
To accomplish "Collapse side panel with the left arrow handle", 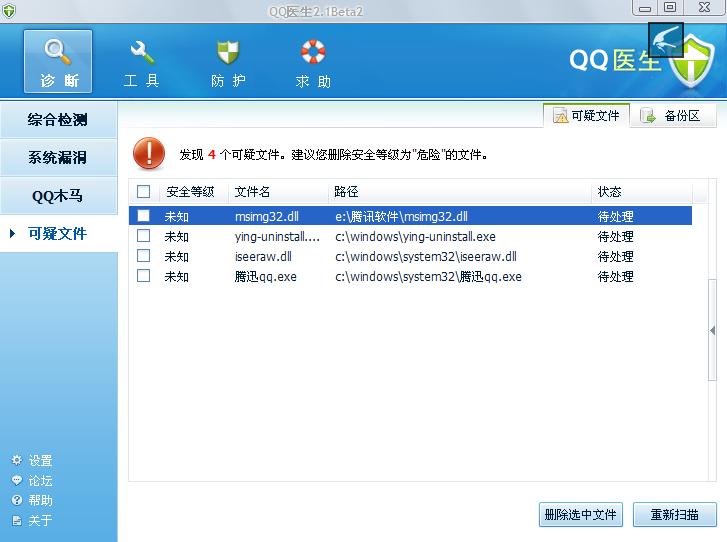I will click(x=713, y=331).
